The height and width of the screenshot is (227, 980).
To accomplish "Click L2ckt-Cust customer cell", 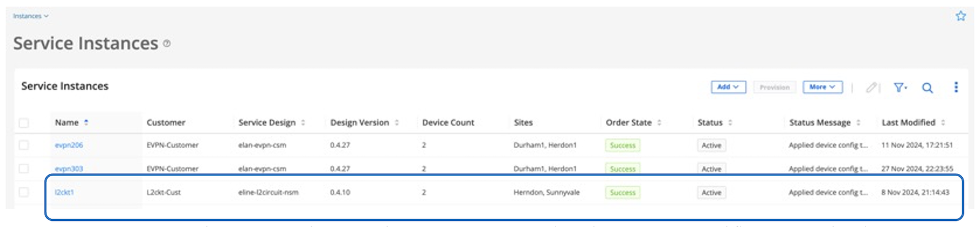I will 164,192.
